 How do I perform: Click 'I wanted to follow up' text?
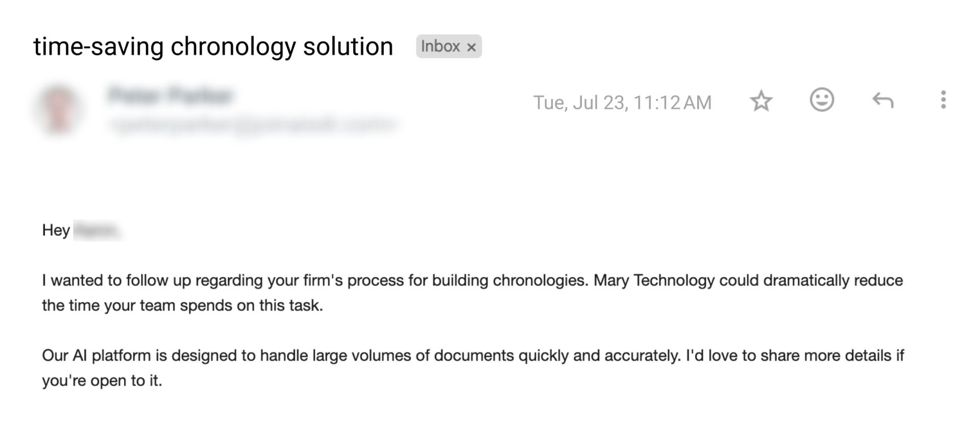pos(115,280)
